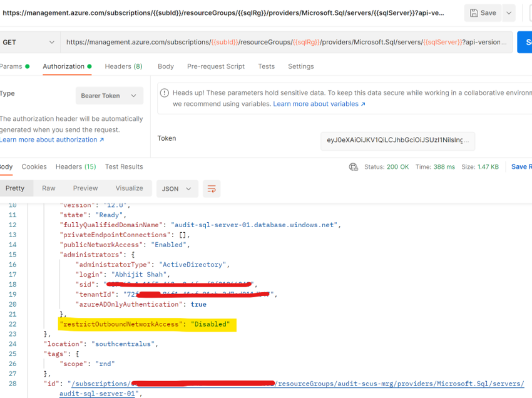
Task: Click the request URL input field
Action: pyautogui.click(x=287, y=43)
